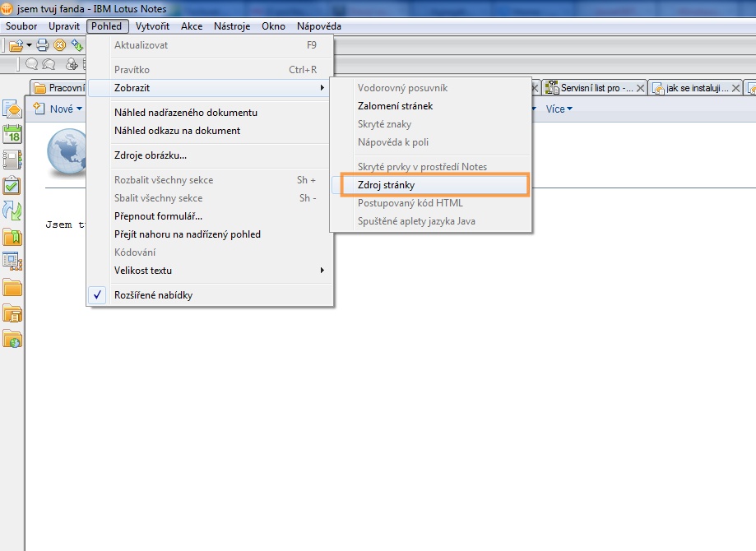756x551 pixels.
Task: Toggle the Rozšířené nabídky checked option
Action: 153,295
